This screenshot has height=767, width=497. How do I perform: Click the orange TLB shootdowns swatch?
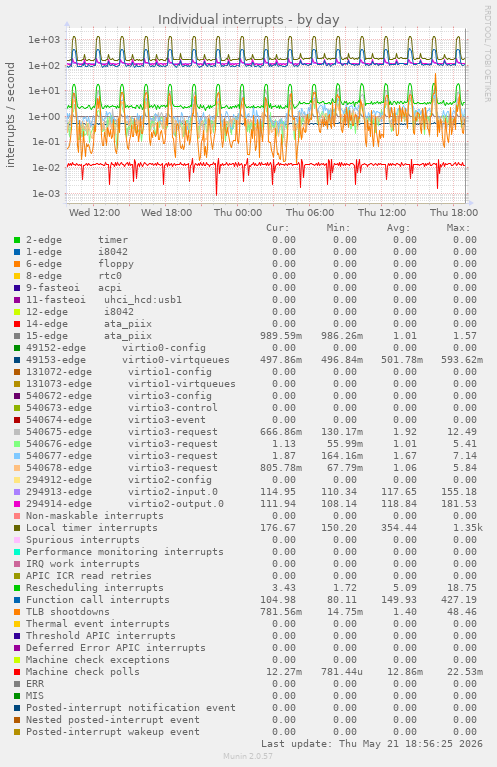click(17, 612)
